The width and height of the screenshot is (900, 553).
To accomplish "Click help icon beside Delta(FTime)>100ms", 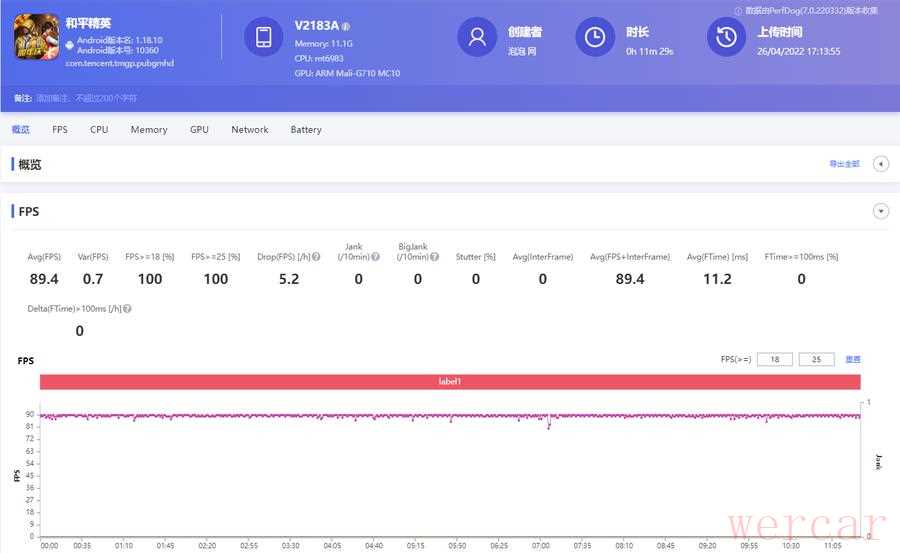I will click(127, 309).
